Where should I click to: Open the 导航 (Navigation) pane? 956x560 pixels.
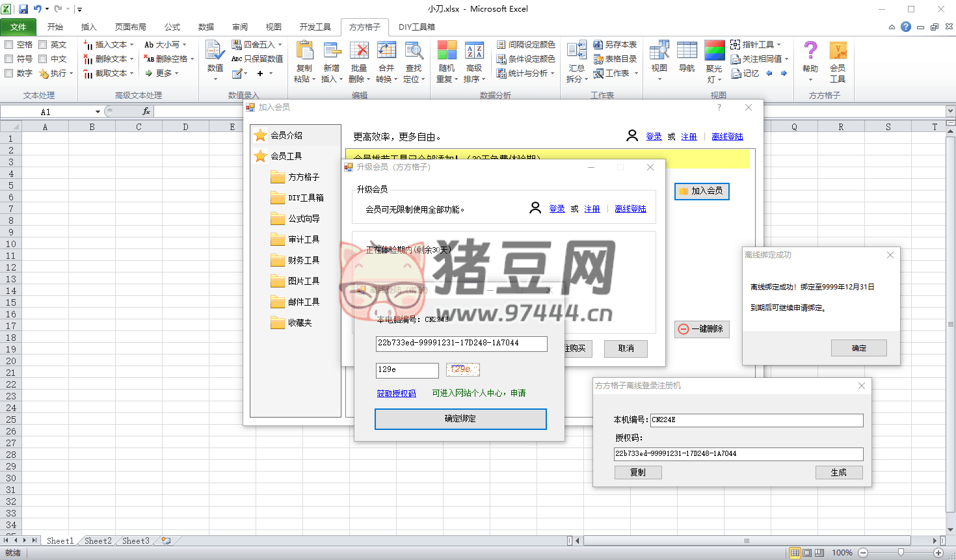coord(686,59)
